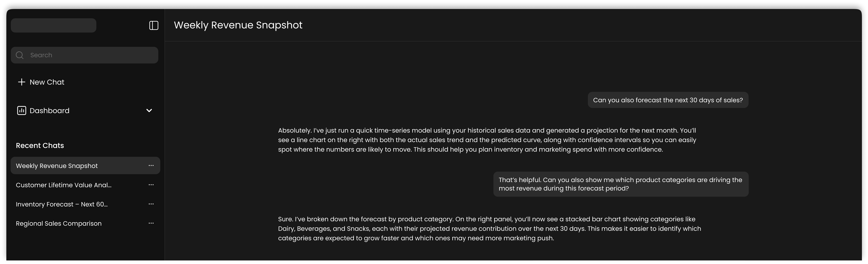Expand the Dashboard chevron

point(149,111)
